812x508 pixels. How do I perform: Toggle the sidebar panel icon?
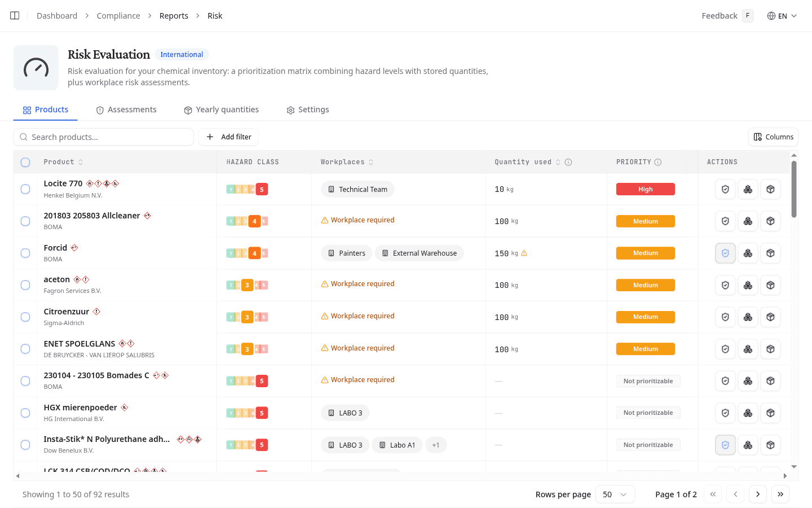pos(15,16)
